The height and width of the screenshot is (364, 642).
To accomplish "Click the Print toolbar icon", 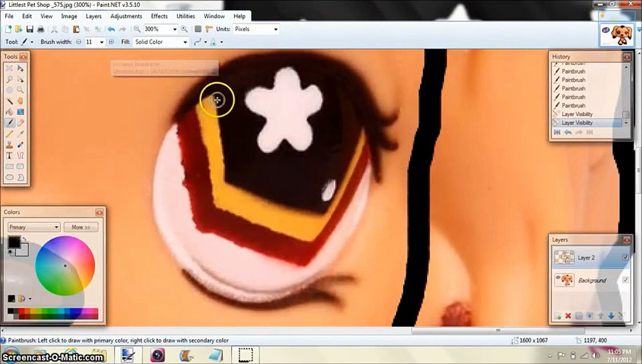I will click(x=40, y=29).
